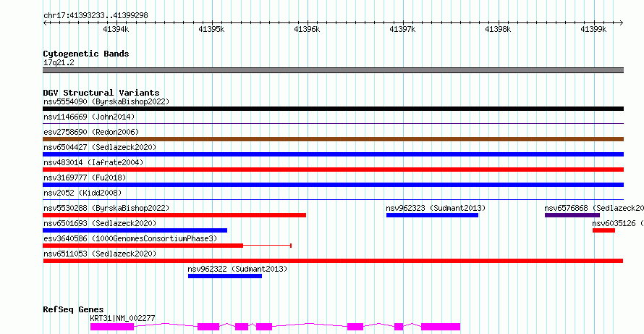Select the nsv6501693 blue variant bar
The width and height of the screenshot is (644, 334).
click(135, 230)
